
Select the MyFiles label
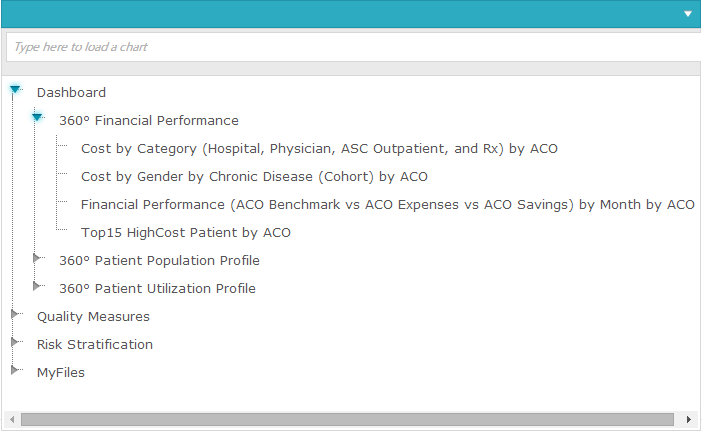(61, 373)
